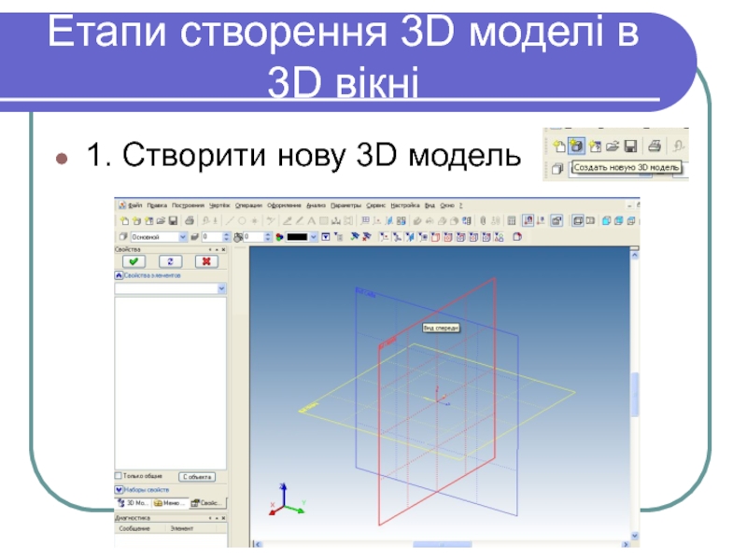Screen dimensions: 747x560
Task: Cancel with the red X button
Action: click(x=206, y=261)
